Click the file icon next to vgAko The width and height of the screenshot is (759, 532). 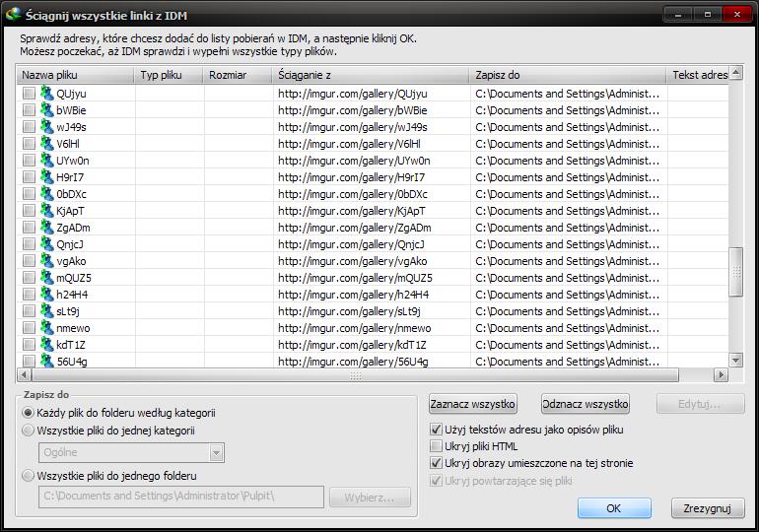[47, 261]
